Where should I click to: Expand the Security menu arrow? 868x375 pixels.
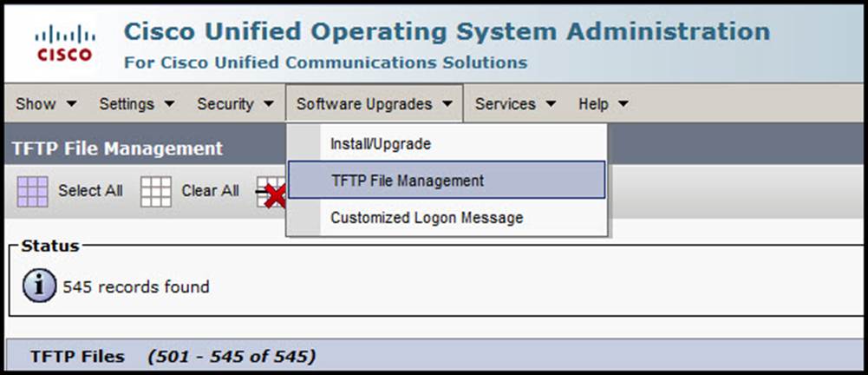[x=269, y=104]
